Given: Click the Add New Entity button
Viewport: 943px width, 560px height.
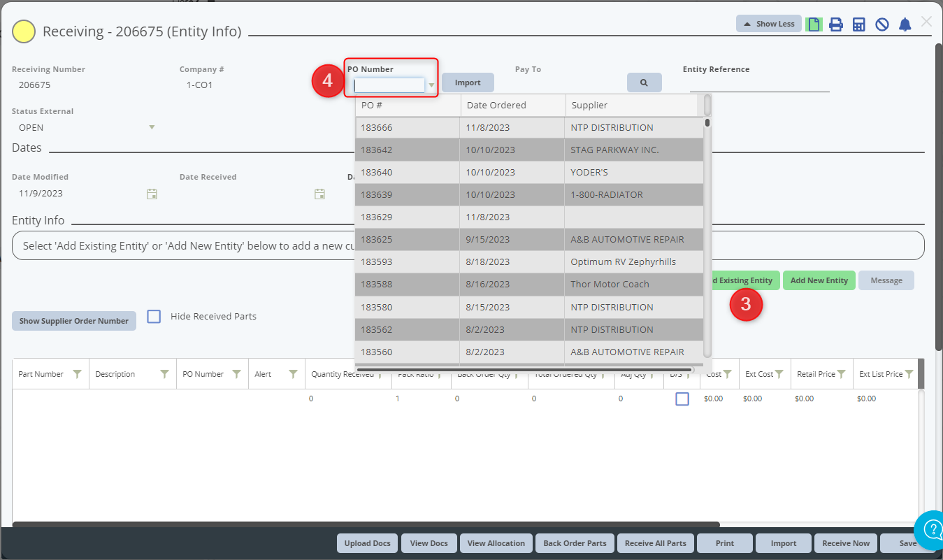Looking at the screenshot, I should pos(819,280).
